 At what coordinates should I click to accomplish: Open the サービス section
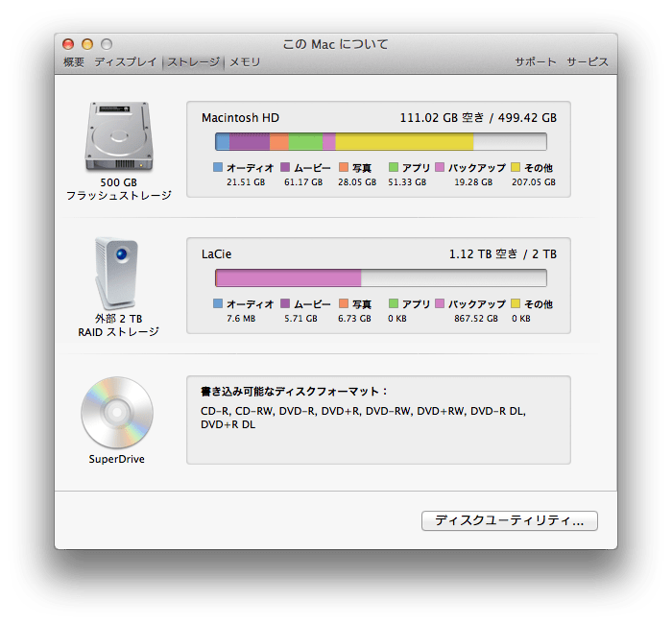click(588, 62)
